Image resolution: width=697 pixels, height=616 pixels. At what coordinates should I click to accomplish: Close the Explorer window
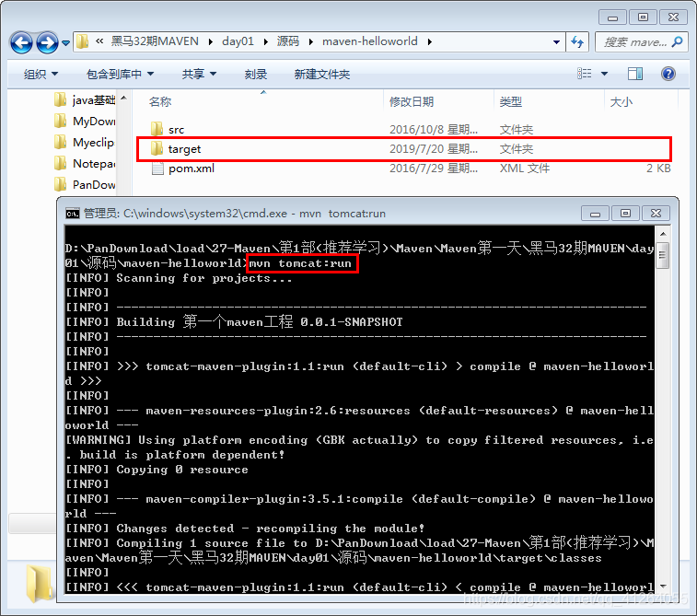tap(673, 17)
